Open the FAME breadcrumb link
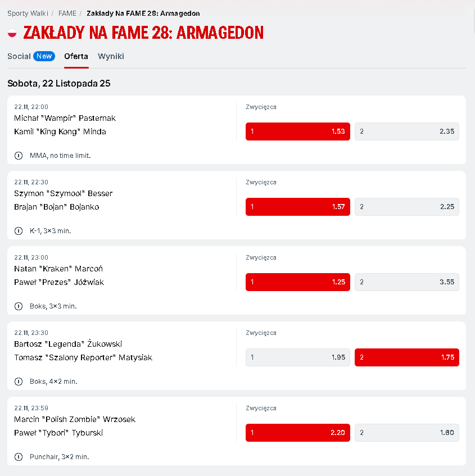This screenshot has width=475, height=476. 67,13
